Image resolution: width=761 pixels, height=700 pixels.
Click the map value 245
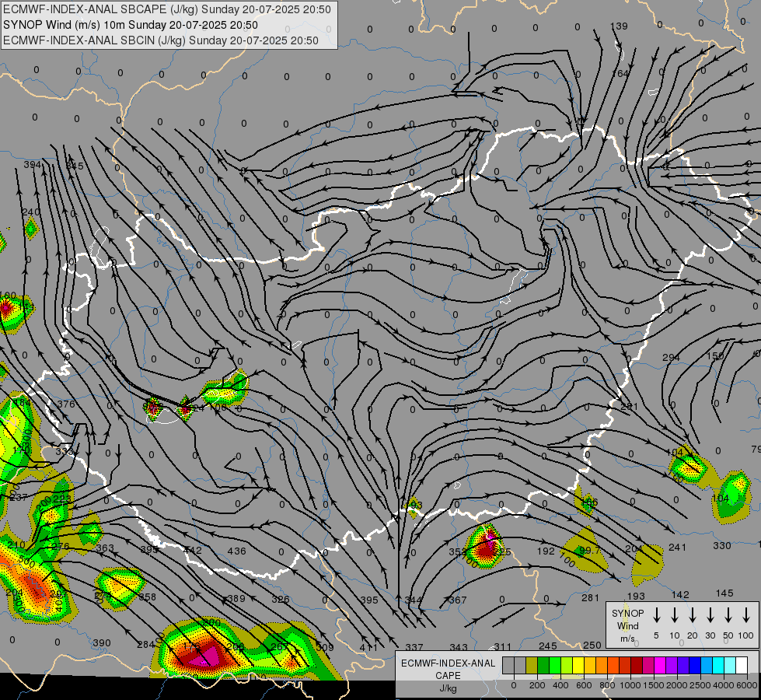click(547, 646)
